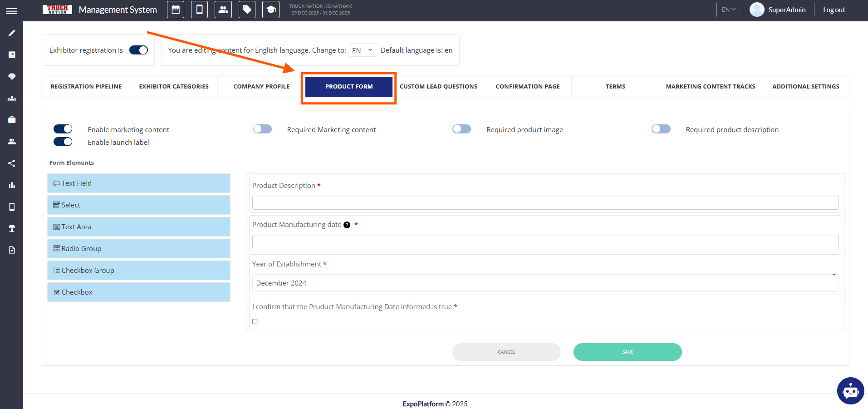The width and height of the screenshot is (868, 409).
Task: Click help icon beside Product Manufacturing date
Action: [347, 225]
